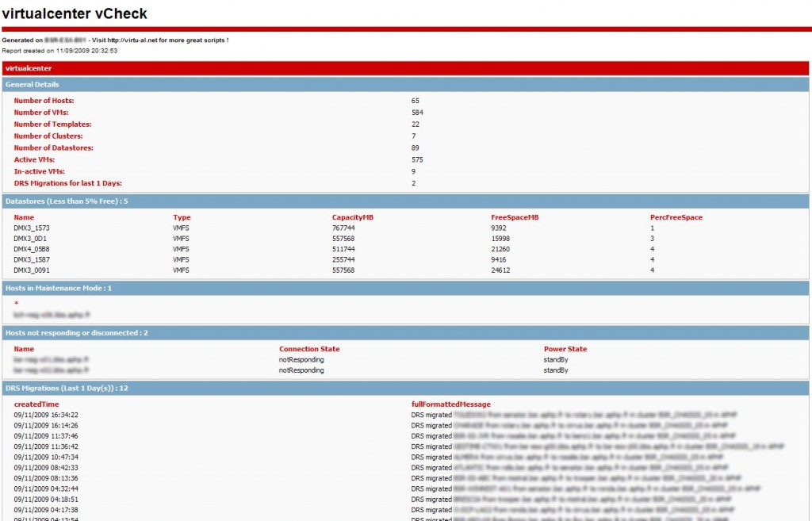Select migration time 09/11/2009 11:37:46
The width and height of the screenshot is (812, 521).
46,436
